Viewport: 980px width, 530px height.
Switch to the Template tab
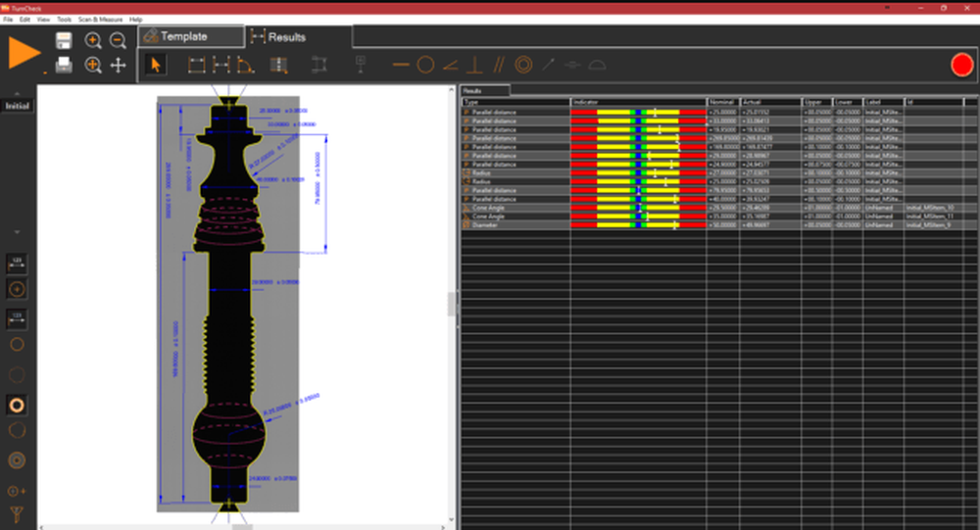tap(191, 36)
